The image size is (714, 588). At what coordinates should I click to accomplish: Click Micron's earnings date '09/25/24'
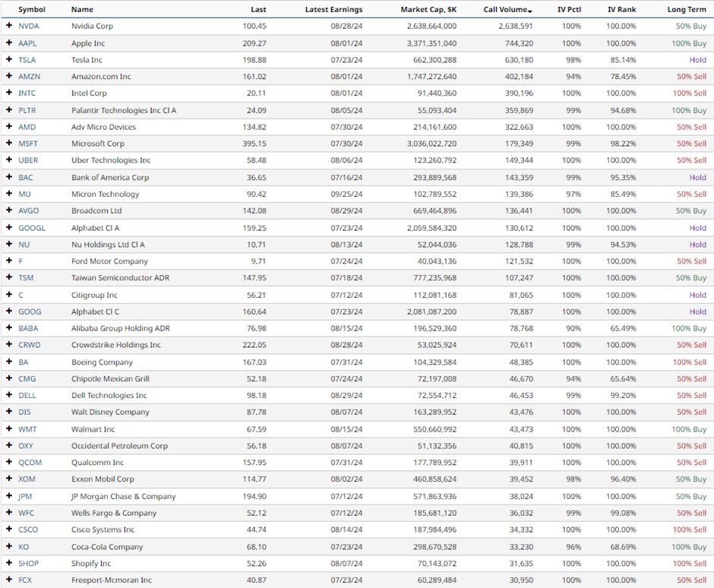346,194
